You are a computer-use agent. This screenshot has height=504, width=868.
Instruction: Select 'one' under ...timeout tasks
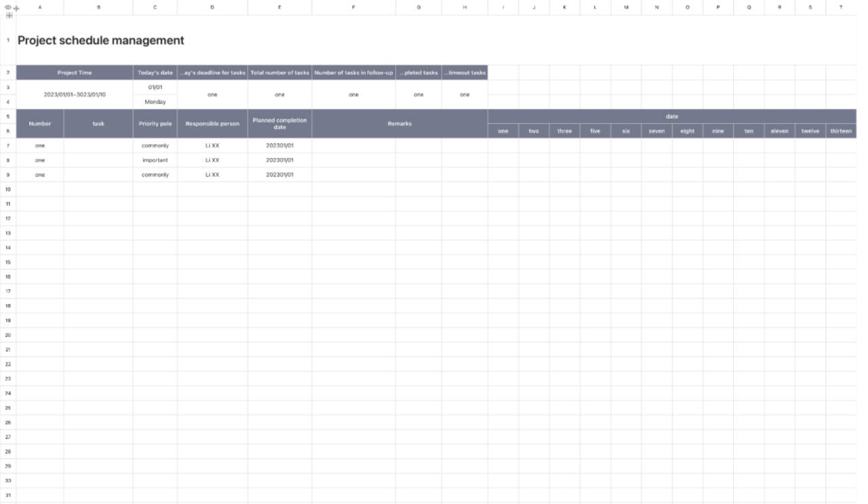[465, 94]
